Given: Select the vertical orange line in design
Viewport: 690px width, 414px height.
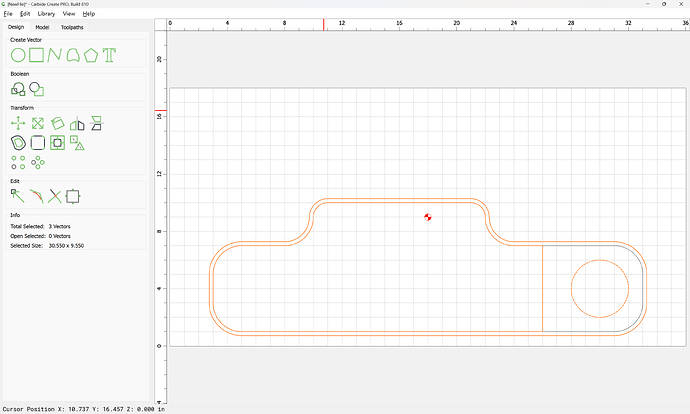Looking at the screenshot, I should (x=543, y=288).
